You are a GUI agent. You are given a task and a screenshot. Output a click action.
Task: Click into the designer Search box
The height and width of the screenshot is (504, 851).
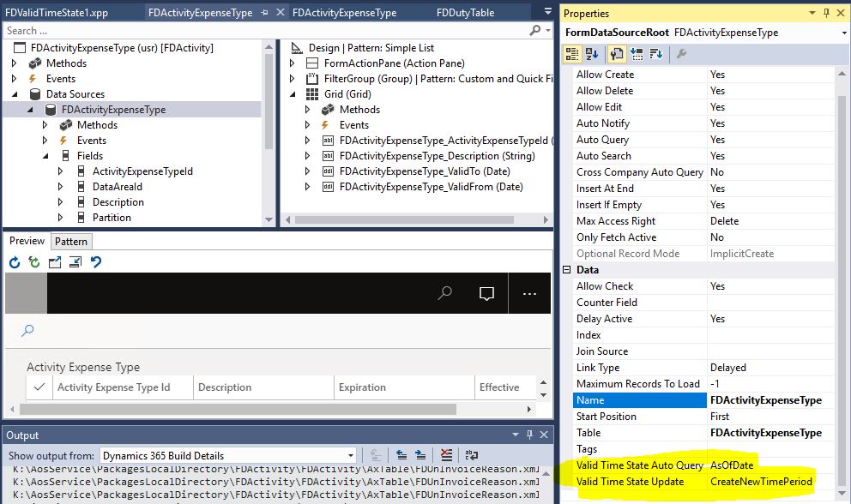(x=266, y=30)
